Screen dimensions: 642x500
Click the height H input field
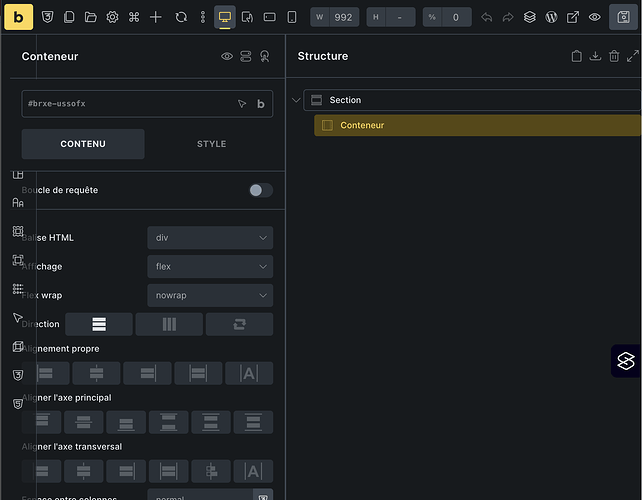click(x=391, y=17)
